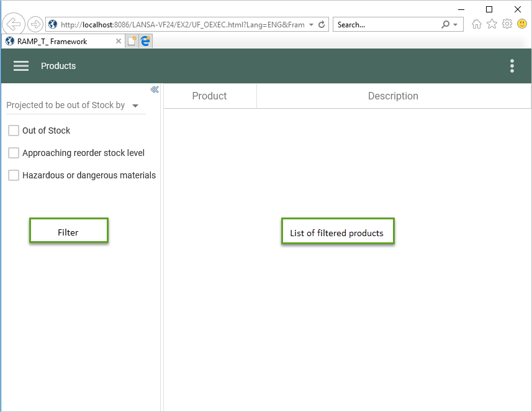Select the RAMP_T_ Framework tab

63,41
